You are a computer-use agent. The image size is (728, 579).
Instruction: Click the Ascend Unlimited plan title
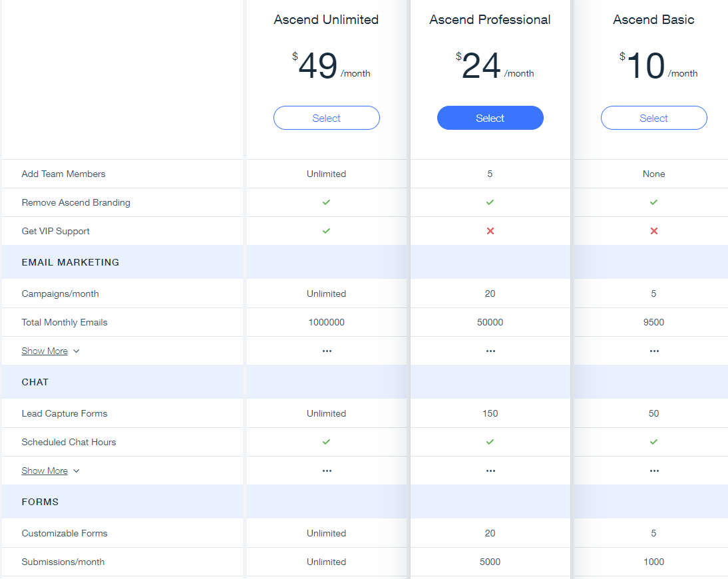point(326,19)
